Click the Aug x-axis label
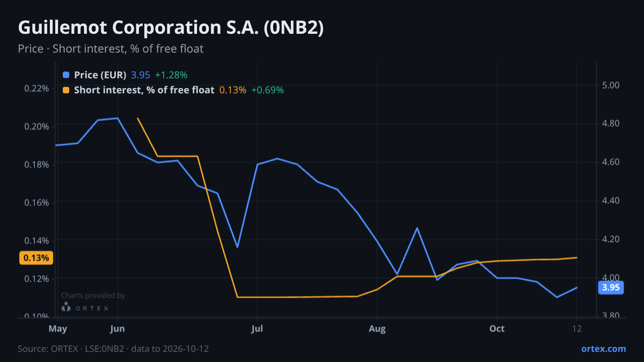The image size is (644, 362). 377,329
